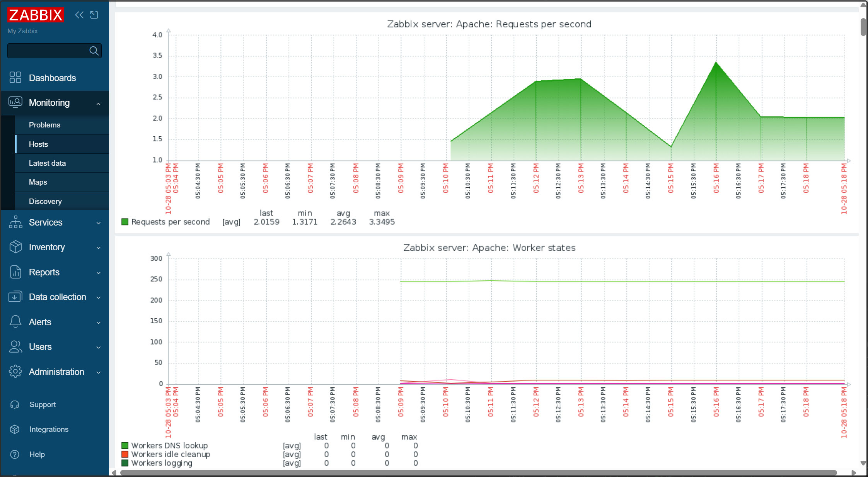The image size is (868, 477).
Task: Click the sidebar search input field
Action: (47, 51)
